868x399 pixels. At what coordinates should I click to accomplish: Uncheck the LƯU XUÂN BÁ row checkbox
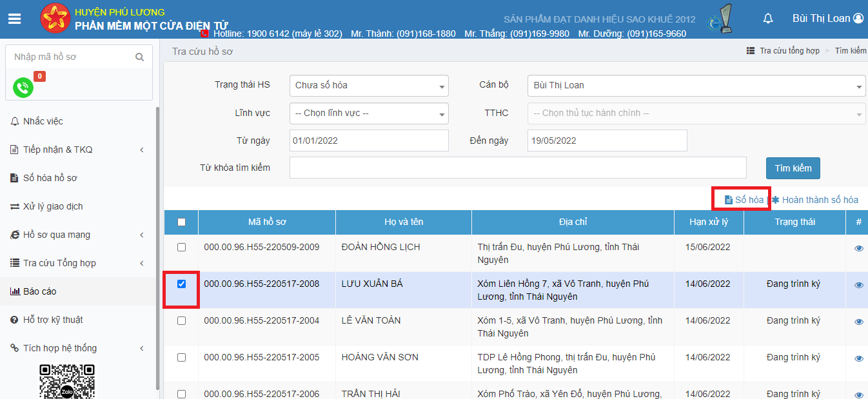pyautogui.click(x=181, y=284)
